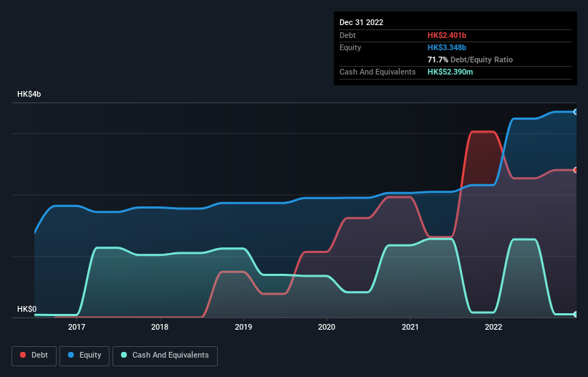The width and height of the screenshot is (588, 377).
Task: Click the HK$52.390m cash value
Action: click(450, 72)
